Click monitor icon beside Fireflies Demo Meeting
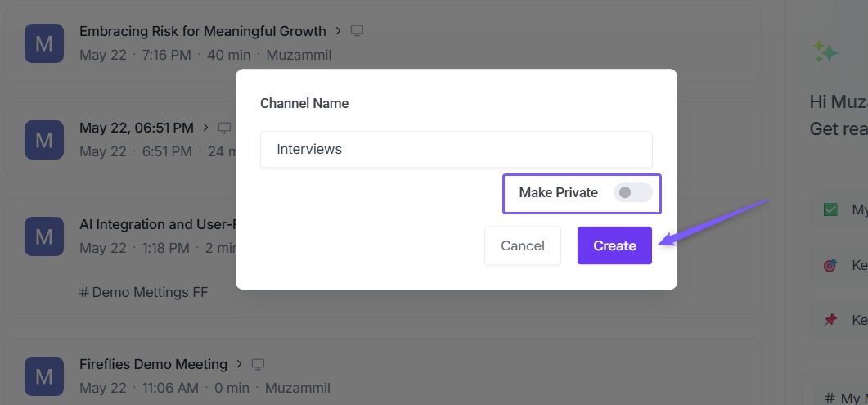 click(x=258, y=364)
